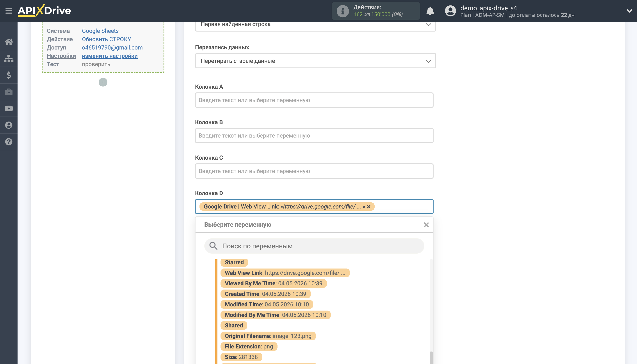Open the YouTube video tutorials icon
Screen dimensions: 637x364
coord(9,108)
